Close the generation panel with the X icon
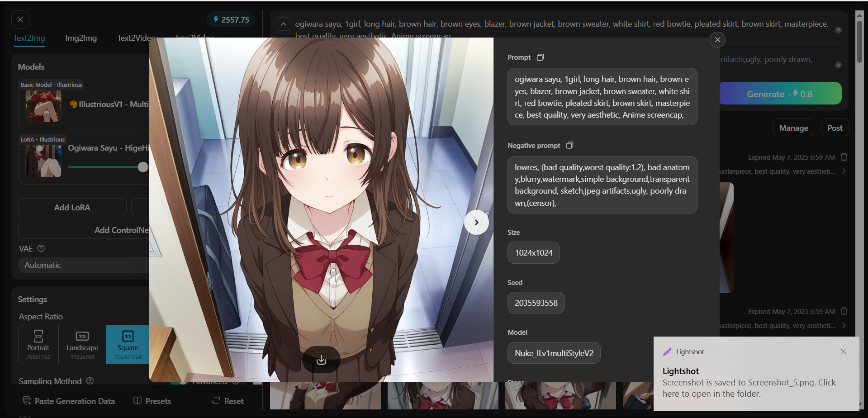Viewport: 868px width, 418px height. (20, 19)
